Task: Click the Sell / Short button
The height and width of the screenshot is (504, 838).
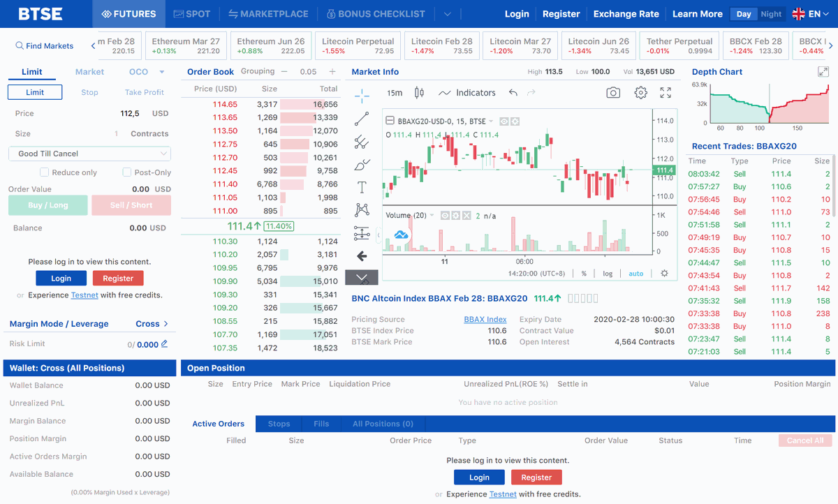Action: [131, 205]
